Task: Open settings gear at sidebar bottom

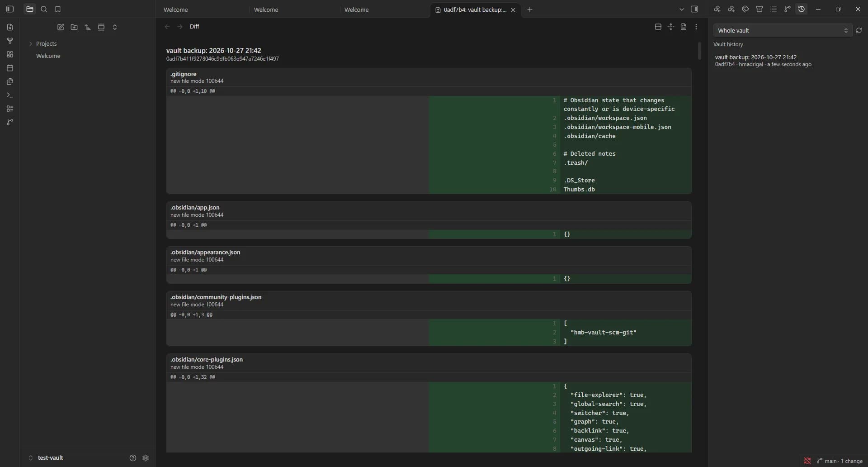Action: click(x=146, y=458)
